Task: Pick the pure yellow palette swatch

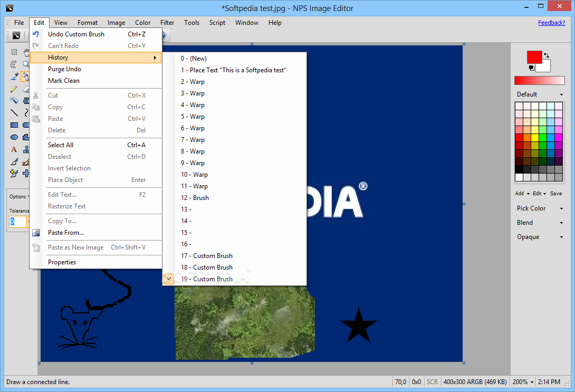Action: pos(535,138)
